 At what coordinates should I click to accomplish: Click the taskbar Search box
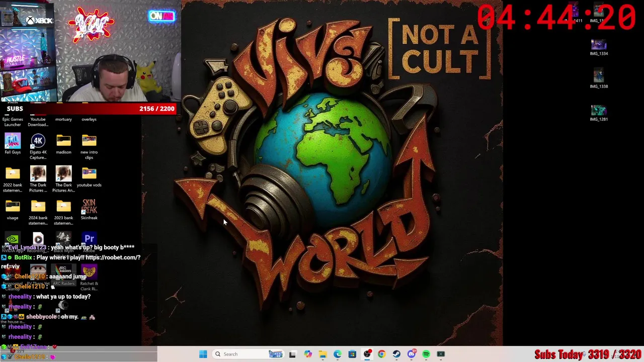pos(248,354)
